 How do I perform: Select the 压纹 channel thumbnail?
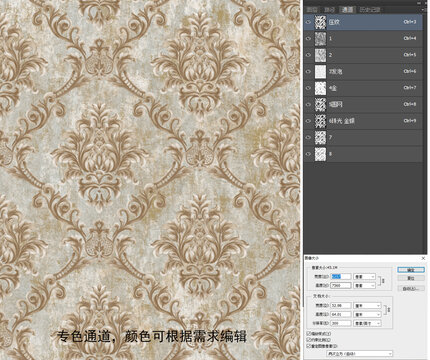tap(320, 22)
